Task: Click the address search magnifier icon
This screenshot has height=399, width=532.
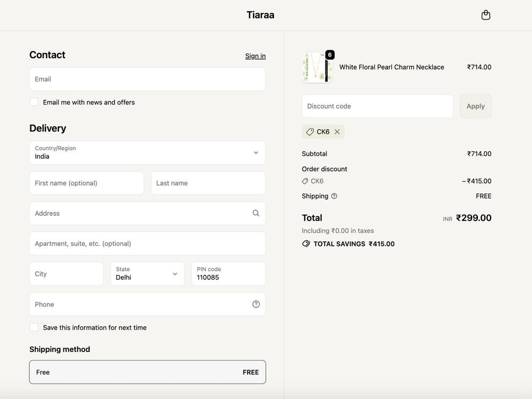Action: coord(256,213)
